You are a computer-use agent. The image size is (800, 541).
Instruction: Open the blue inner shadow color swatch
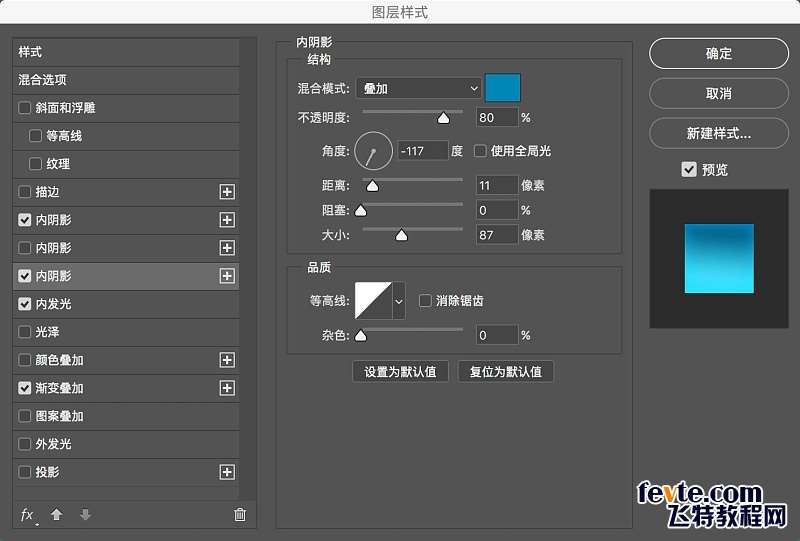(503, 88)
